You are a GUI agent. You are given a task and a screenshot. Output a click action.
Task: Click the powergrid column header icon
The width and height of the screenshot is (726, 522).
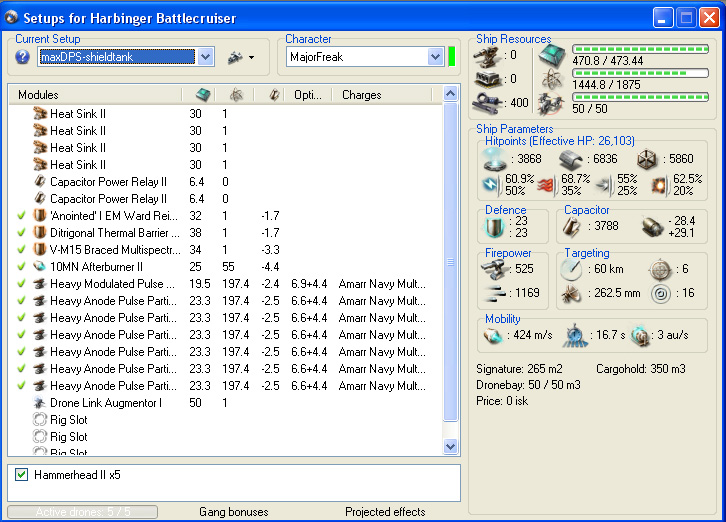click(x=237, y=95)
